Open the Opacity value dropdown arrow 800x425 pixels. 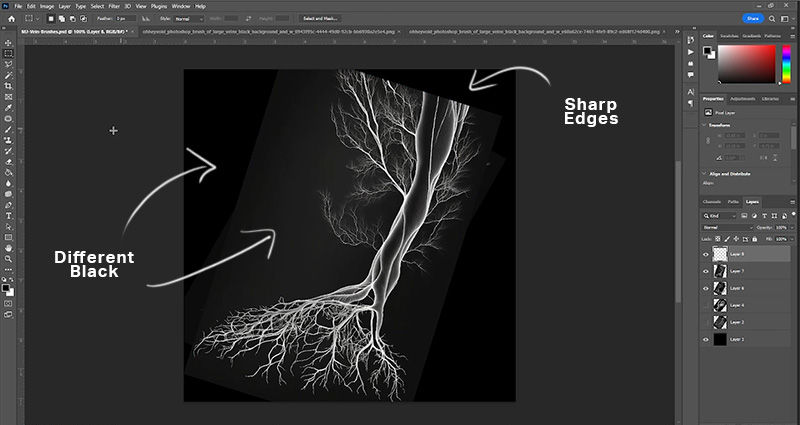(x=792, y=228)
